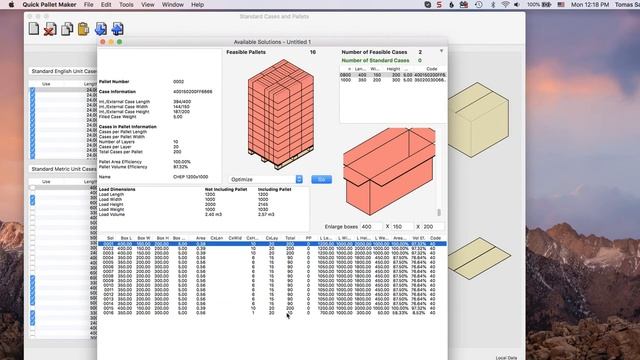Click the battery status icon in the menu bar

click(x=546, y=4)
